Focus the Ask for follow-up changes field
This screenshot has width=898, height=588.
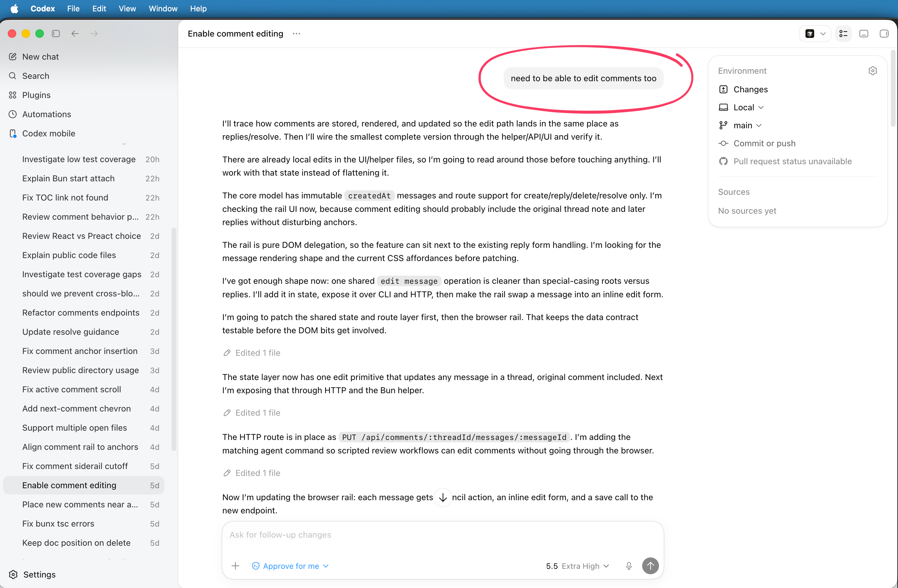[443, 535]
